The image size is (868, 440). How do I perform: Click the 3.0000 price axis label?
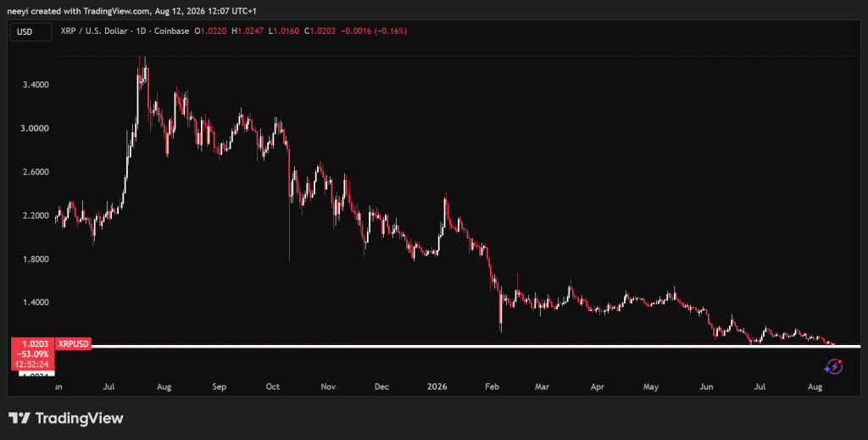[36, 128]
